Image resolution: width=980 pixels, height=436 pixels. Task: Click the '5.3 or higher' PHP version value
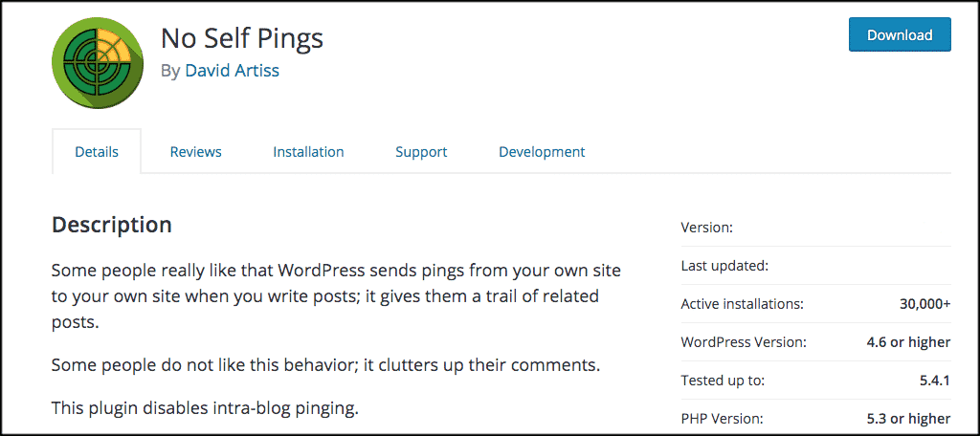(x=907, y=419)
